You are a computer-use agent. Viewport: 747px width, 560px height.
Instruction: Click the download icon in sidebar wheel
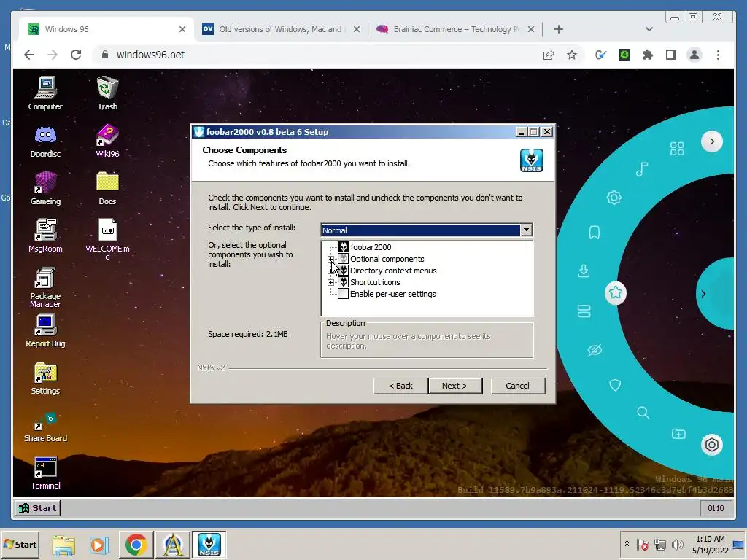coord(584,271)
